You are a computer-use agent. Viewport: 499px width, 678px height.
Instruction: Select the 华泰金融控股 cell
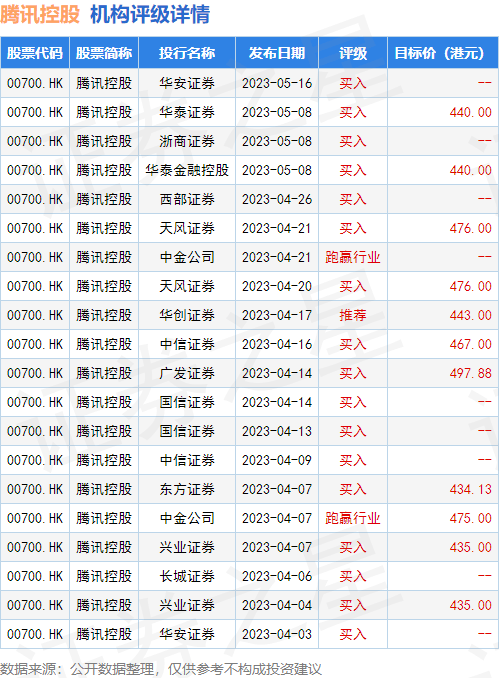click(187, 170)
